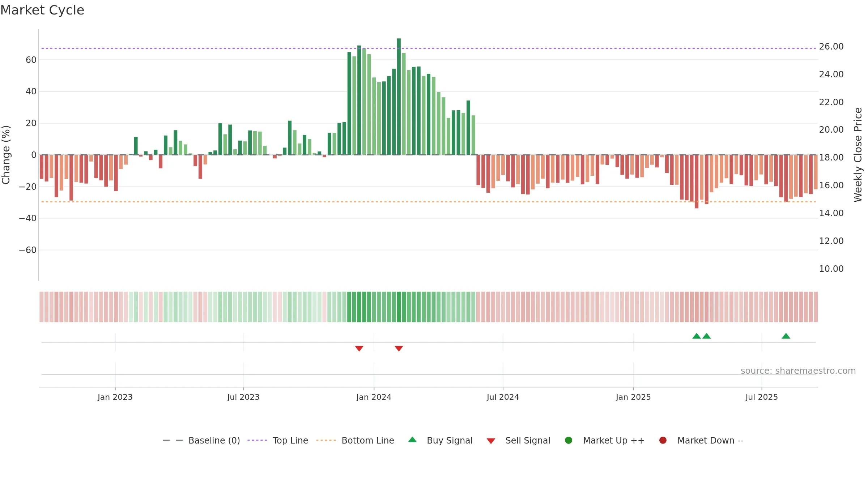Click the Weekly Close Price axis title
The height and width of the screenshot is (488, 868).
(858, 155)
